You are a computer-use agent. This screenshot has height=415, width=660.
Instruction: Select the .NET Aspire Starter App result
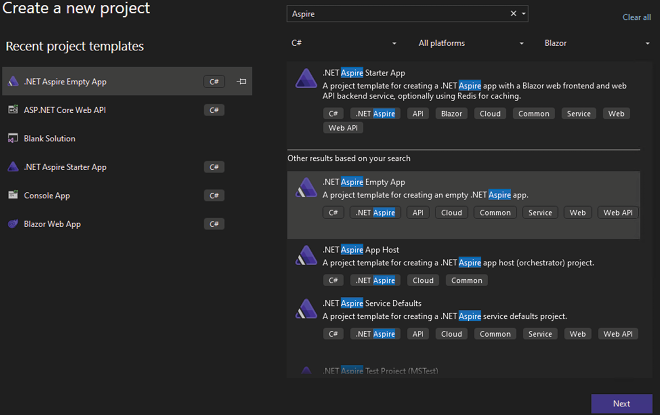coord(463,101)
